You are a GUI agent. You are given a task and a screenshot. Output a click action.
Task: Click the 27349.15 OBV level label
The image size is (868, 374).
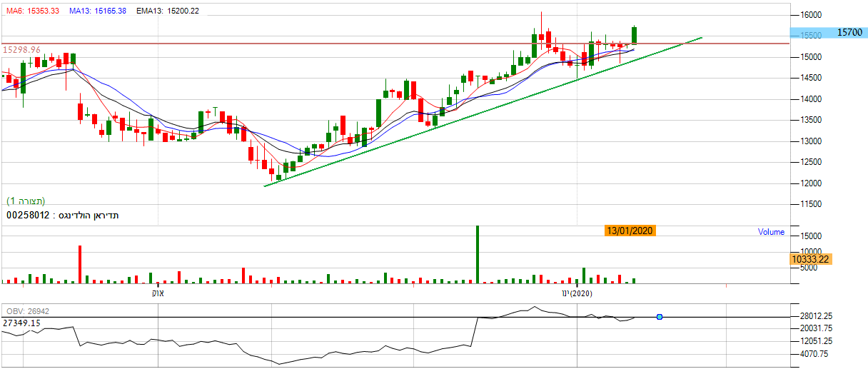point(21,323)
